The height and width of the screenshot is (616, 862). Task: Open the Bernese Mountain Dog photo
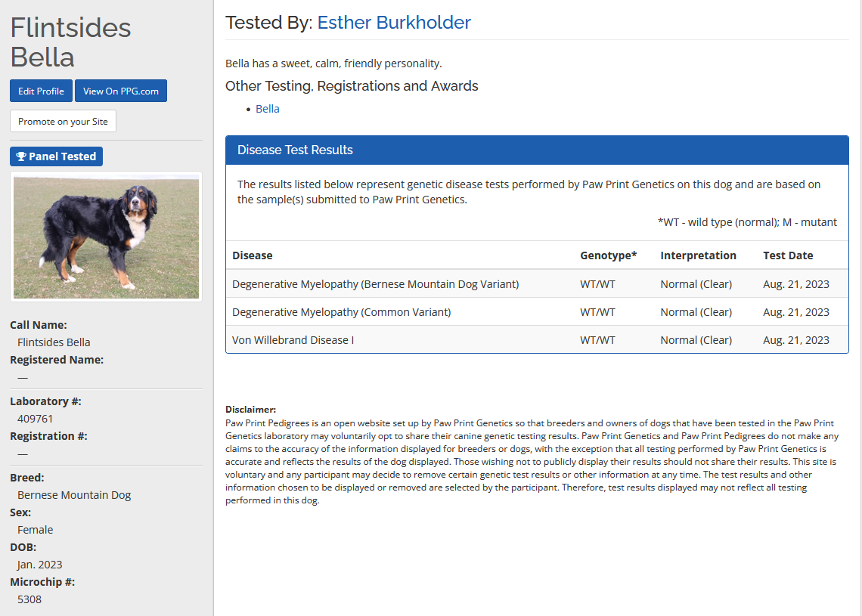[106, 237]
